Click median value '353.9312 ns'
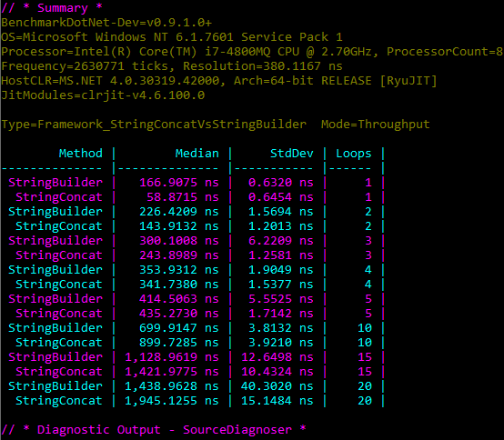 (x=179, y=270)
